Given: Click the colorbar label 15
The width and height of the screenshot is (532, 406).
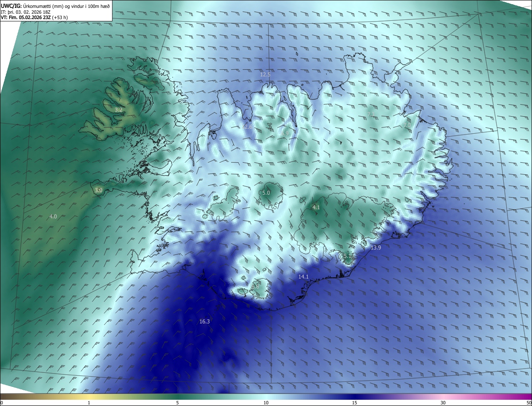Looking at the screenshot, I should pos(355,403).
